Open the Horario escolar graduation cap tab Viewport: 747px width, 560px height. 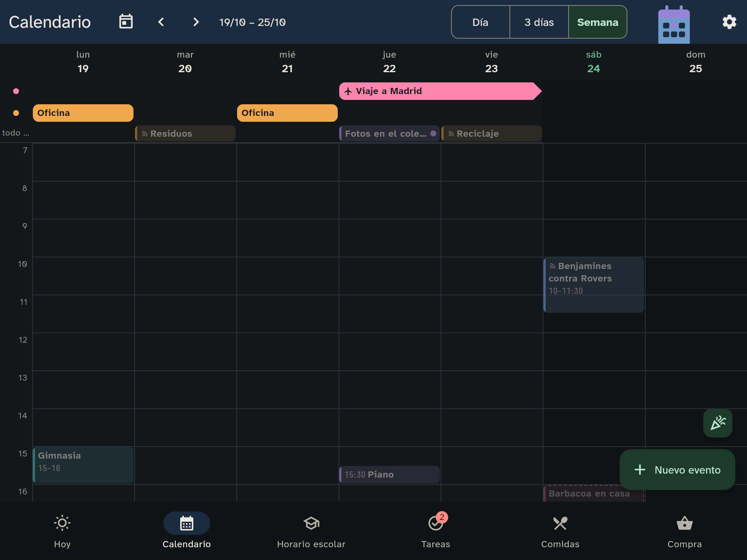(311, 531)
